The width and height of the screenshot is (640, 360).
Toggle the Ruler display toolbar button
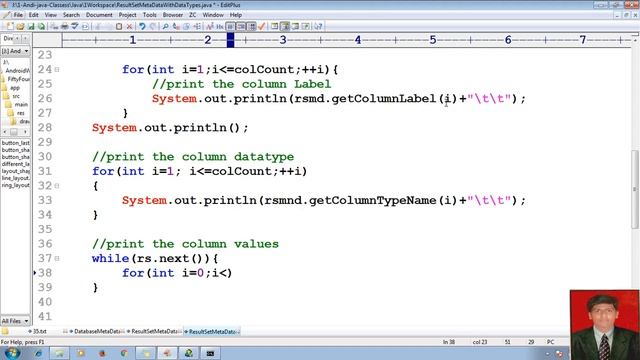[x=252, y=27]
